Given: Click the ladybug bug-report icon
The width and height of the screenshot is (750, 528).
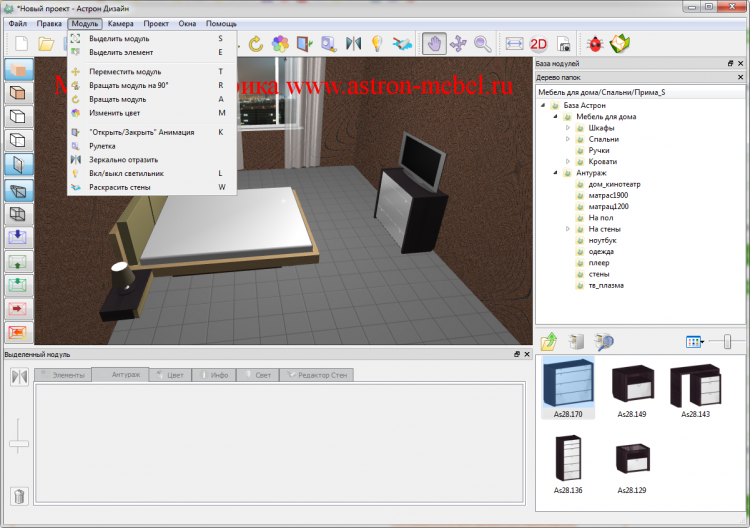Looking at the screenshot, I should pyautogui.click(x=594, y=43).
